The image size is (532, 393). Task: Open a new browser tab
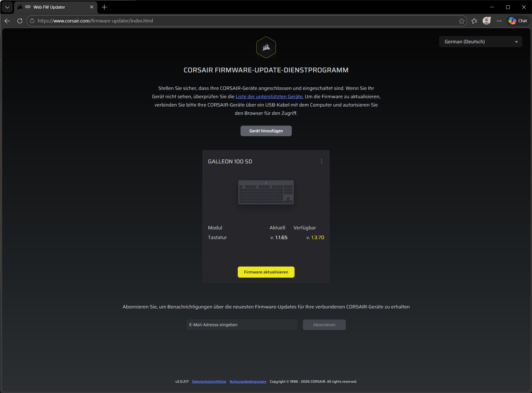(x=104, y=7)
